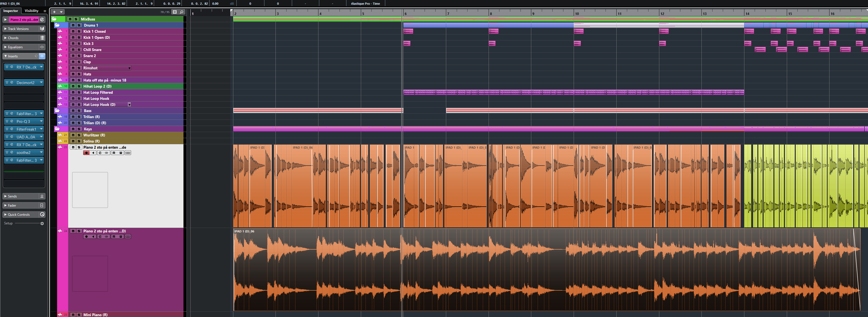Click the Equalizers bypass icon in Inspector

click(x=42, y=47)
